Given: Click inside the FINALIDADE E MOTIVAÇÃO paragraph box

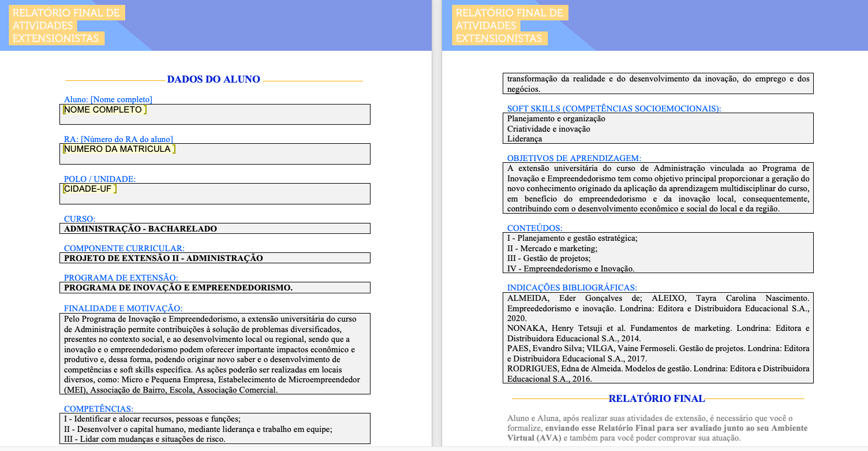Looking at the screenshot, I should coord(214,353).
